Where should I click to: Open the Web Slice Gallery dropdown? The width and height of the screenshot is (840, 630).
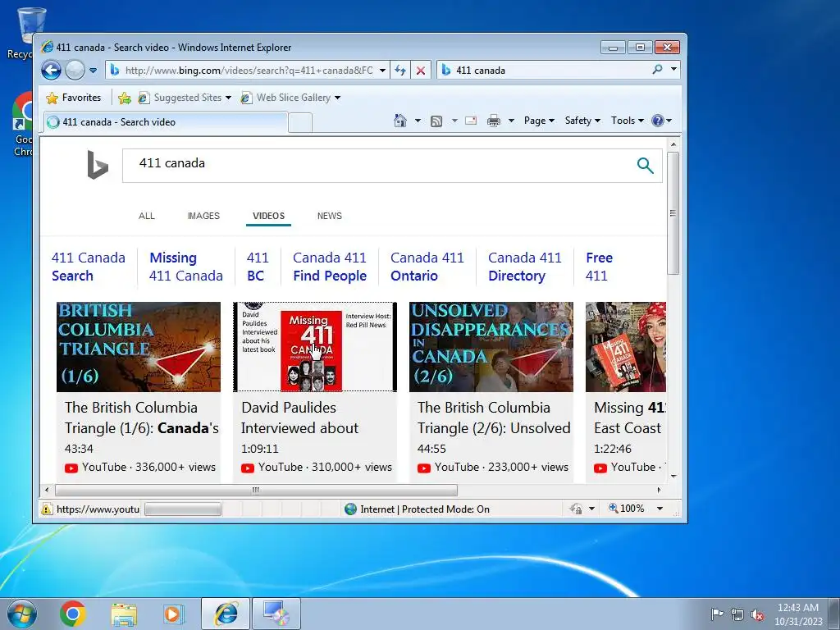tap(290, 98)
